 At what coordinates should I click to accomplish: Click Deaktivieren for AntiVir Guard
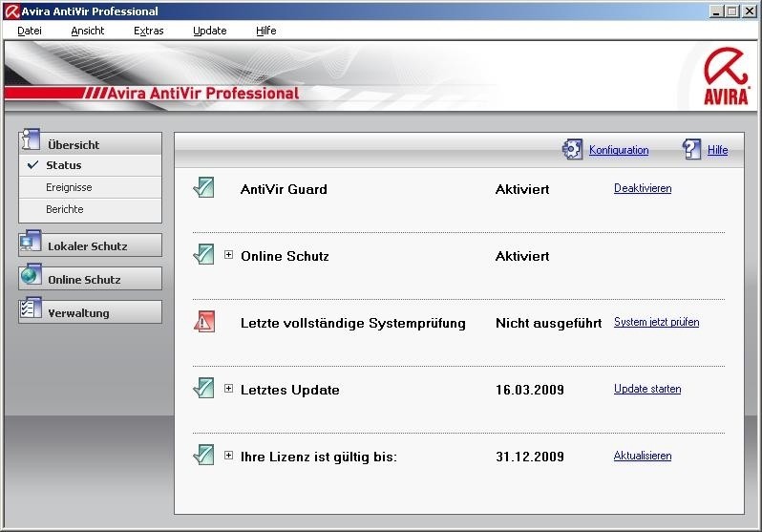tap(643, 188)
